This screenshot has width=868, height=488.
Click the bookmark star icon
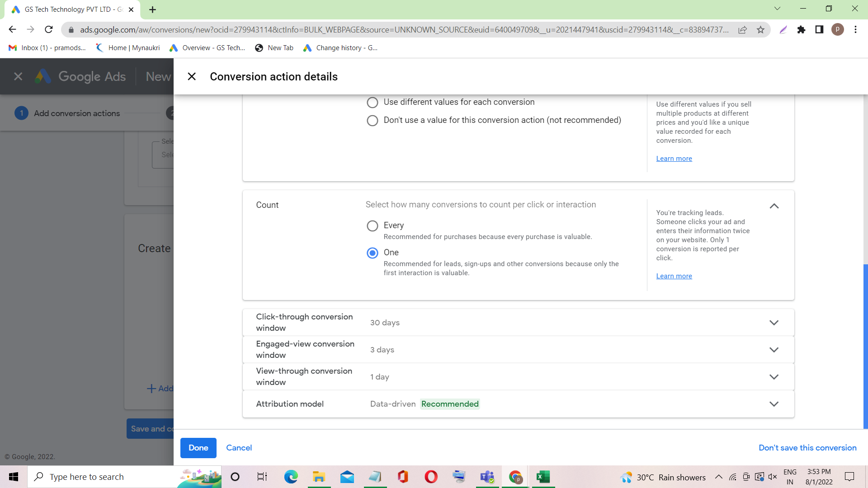tap(760, 30)
